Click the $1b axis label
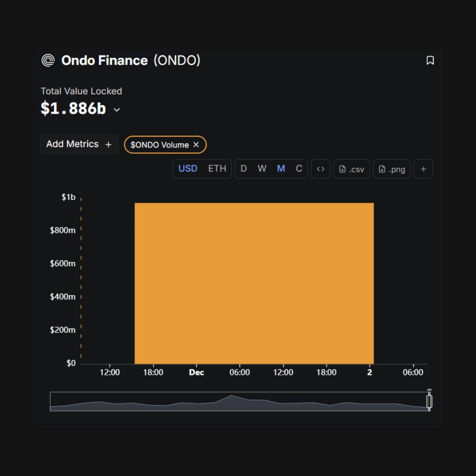 pyautogui.click(x=68, y=197)
